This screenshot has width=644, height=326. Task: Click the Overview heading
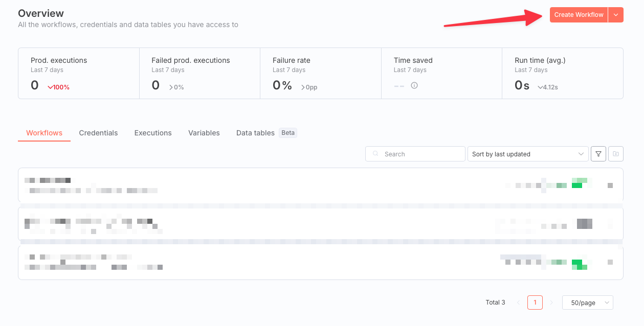point(41,13)
